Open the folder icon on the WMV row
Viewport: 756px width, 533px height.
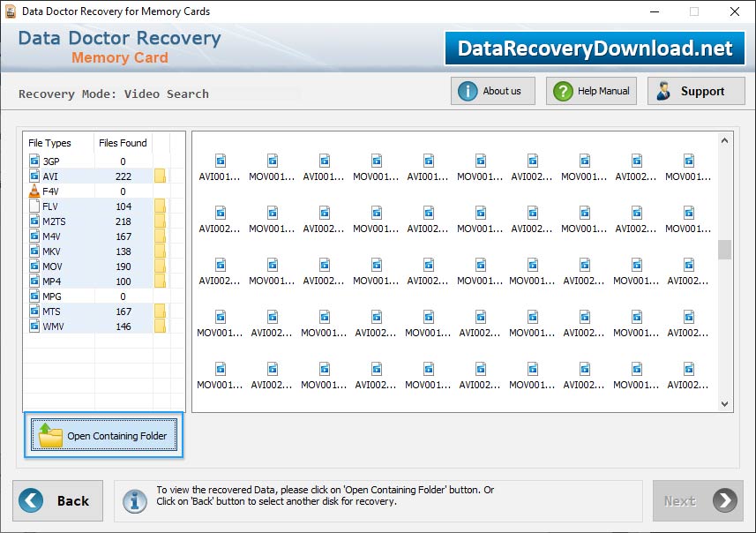(x=160, y=327)
